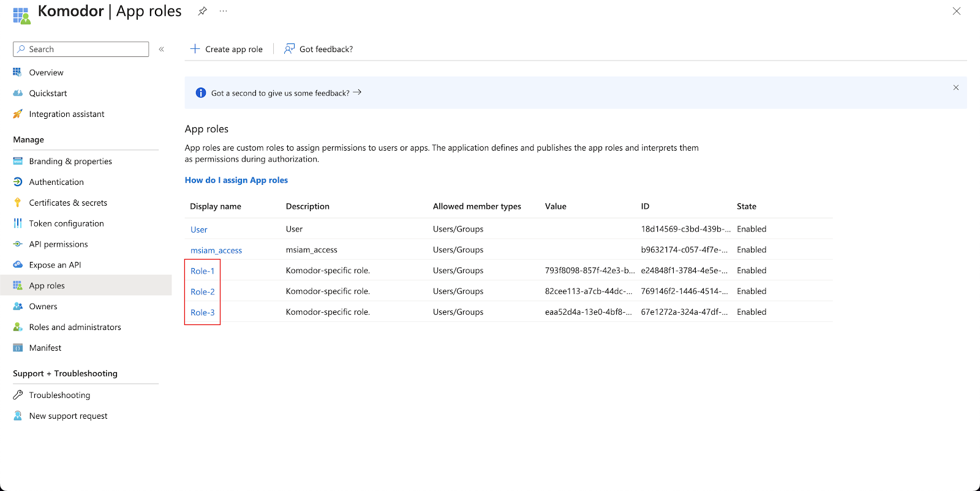
Task: Dismiss the feedback banner
Action: (956, 88)
